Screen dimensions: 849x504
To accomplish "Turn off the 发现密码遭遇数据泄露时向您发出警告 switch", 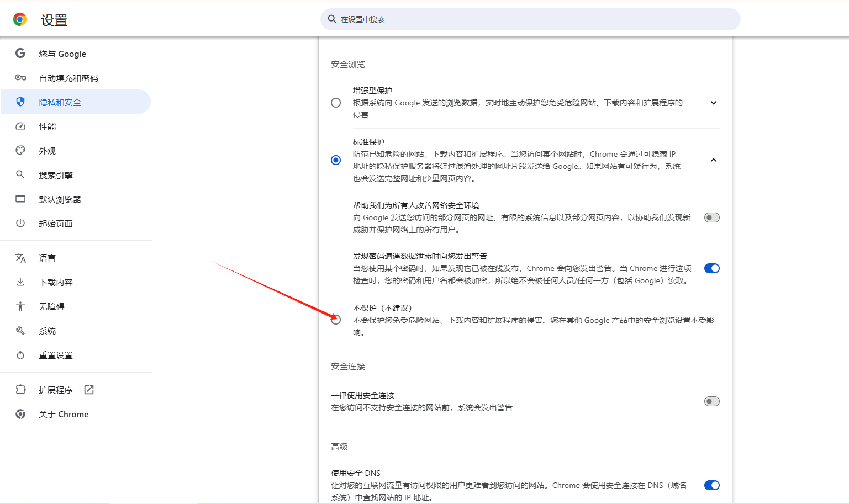I will (x=712, y=268).
